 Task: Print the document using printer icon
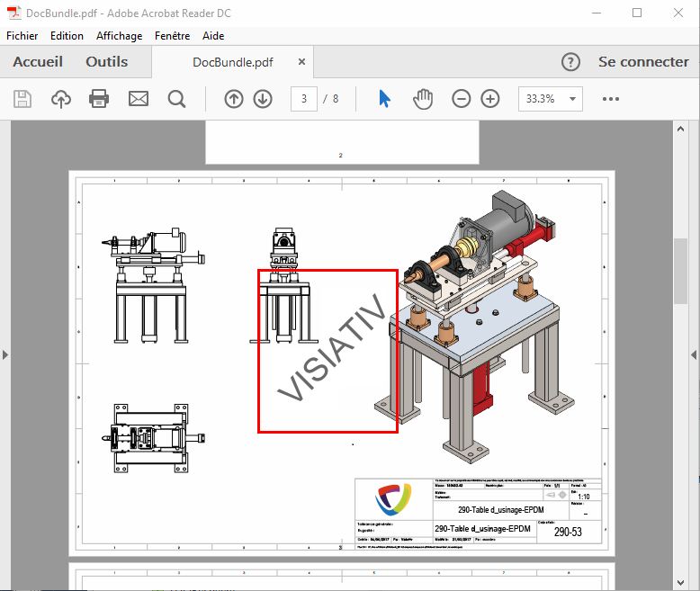tap(99, 99)
